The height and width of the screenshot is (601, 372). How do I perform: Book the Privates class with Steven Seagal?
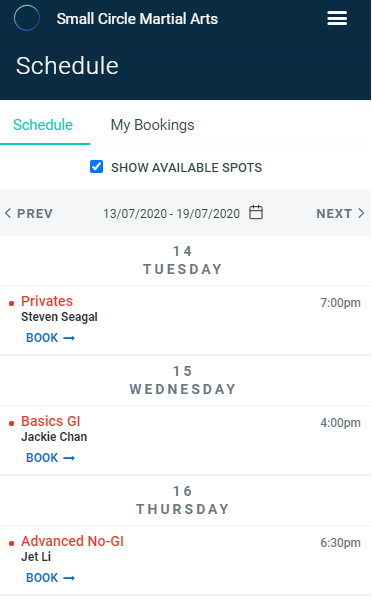50,338
